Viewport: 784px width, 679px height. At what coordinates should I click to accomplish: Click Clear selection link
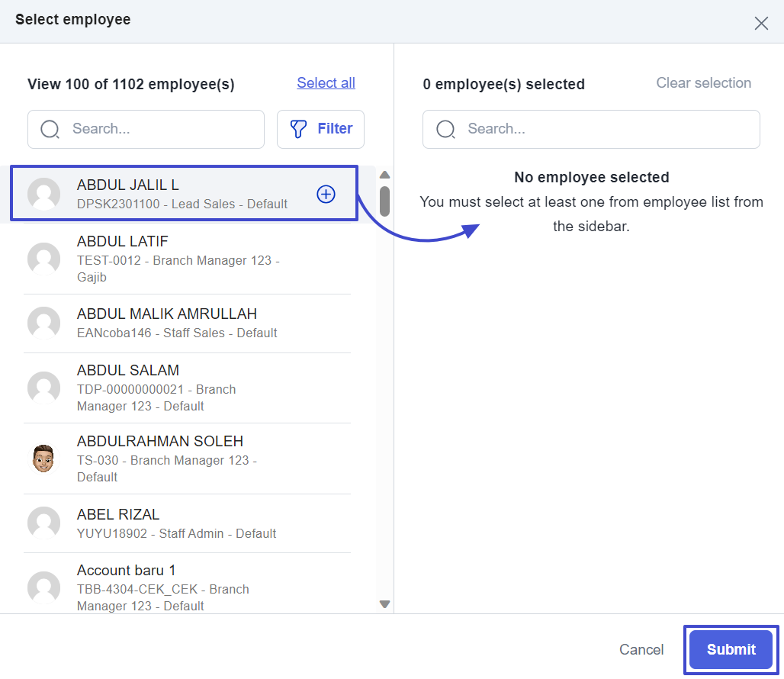coord(703,83)
